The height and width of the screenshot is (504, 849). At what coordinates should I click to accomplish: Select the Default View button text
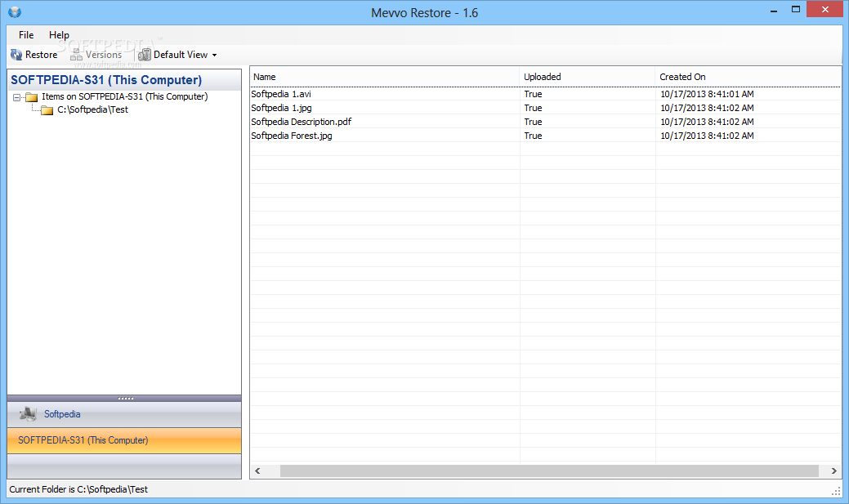(181, 55)
